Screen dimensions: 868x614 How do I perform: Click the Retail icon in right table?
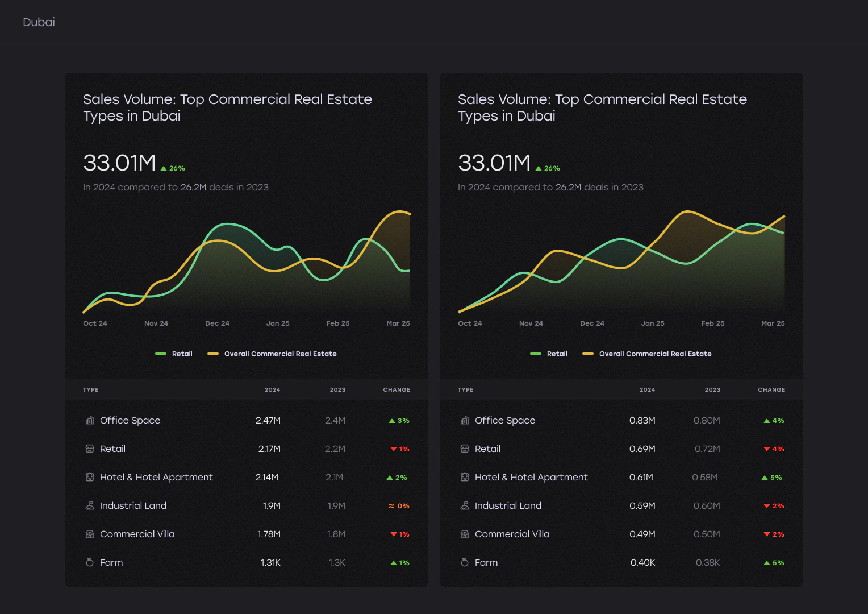[x=465, y=449]
